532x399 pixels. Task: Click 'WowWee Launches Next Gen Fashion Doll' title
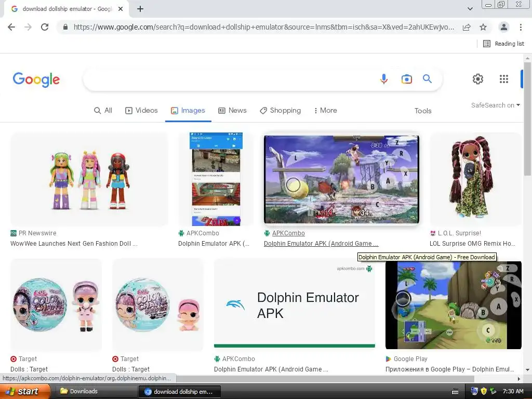click(74, 243)
